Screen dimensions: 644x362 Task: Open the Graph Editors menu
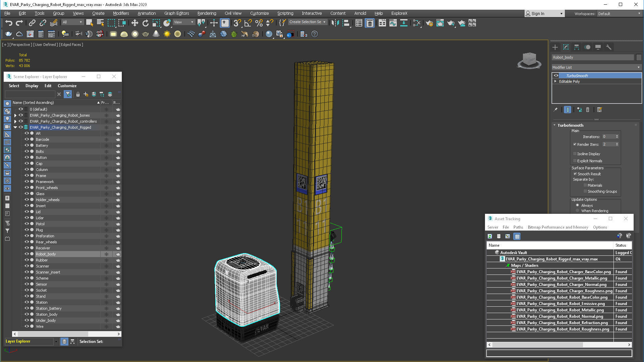(176, 13)
